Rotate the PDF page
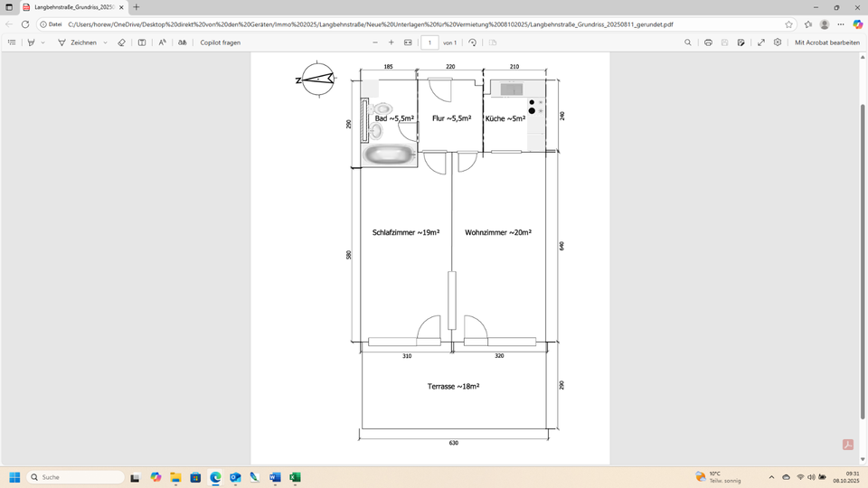The width and height of the screenshot is (868, 488). (472, 42)
